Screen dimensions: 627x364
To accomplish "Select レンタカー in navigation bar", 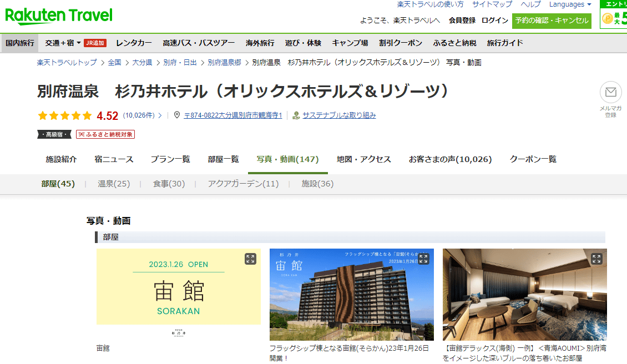I will 134,43.
